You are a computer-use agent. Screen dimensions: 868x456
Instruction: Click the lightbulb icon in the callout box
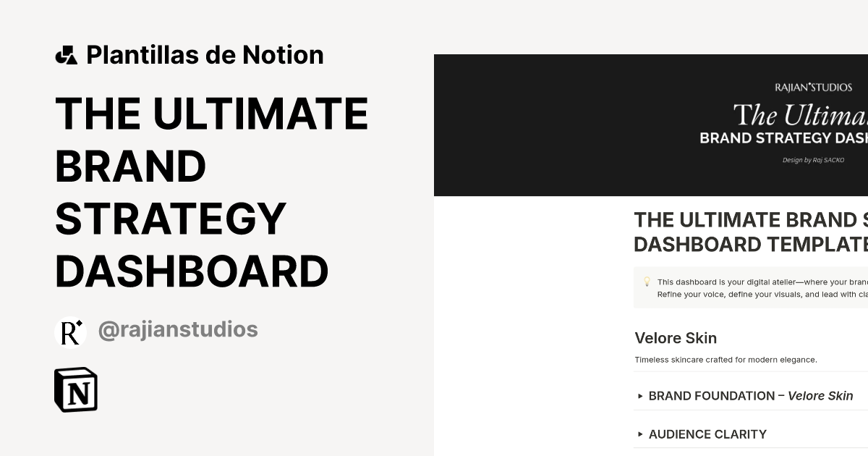click(x=644, y=282)
